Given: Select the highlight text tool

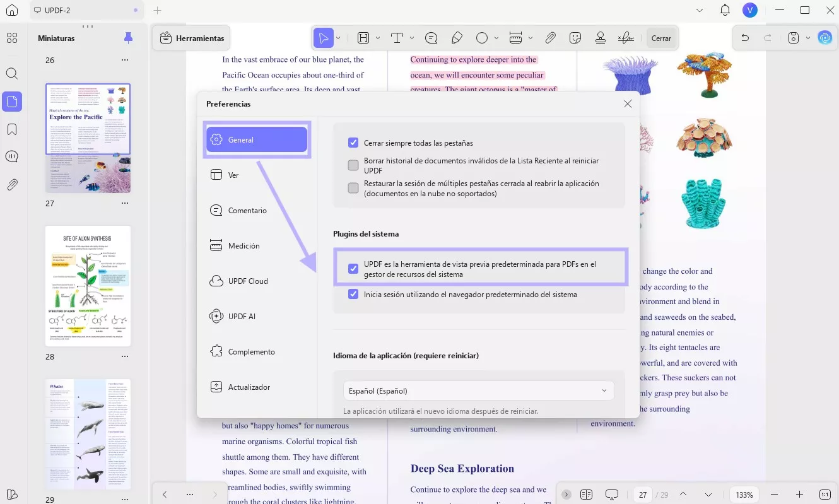Looking at the screenshot, I should coord(363,38).
